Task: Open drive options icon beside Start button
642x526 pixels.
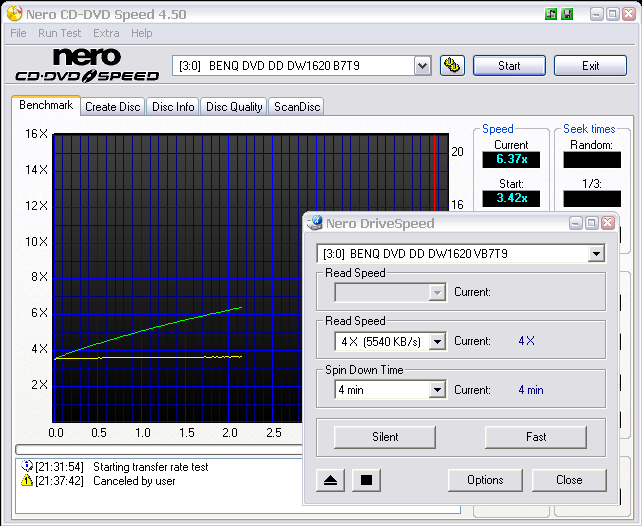Action: click(451, 65)
